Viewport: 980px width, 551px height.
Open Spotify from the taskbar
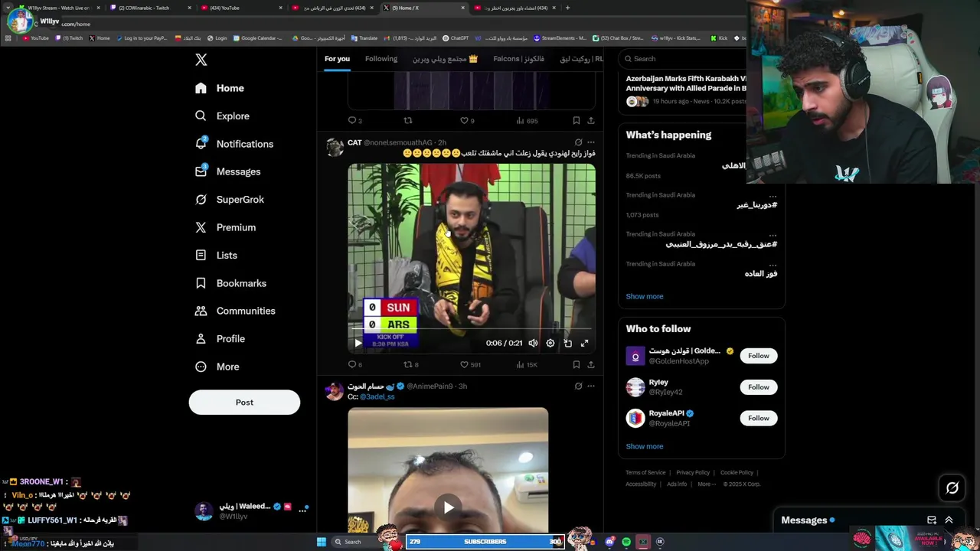pyautogui.click(x=626, y=542)
